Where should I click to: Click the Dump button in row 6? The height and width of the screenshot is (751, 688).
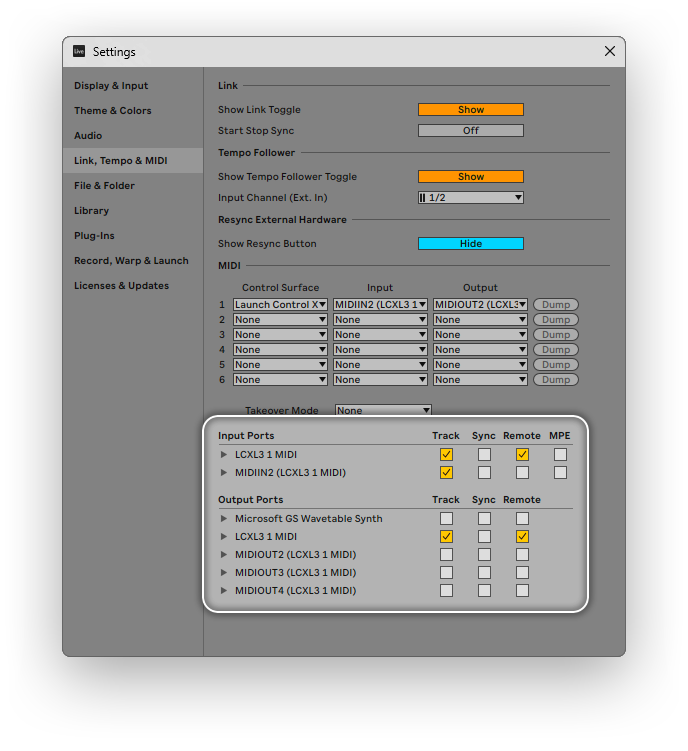(x=556, y=380)
